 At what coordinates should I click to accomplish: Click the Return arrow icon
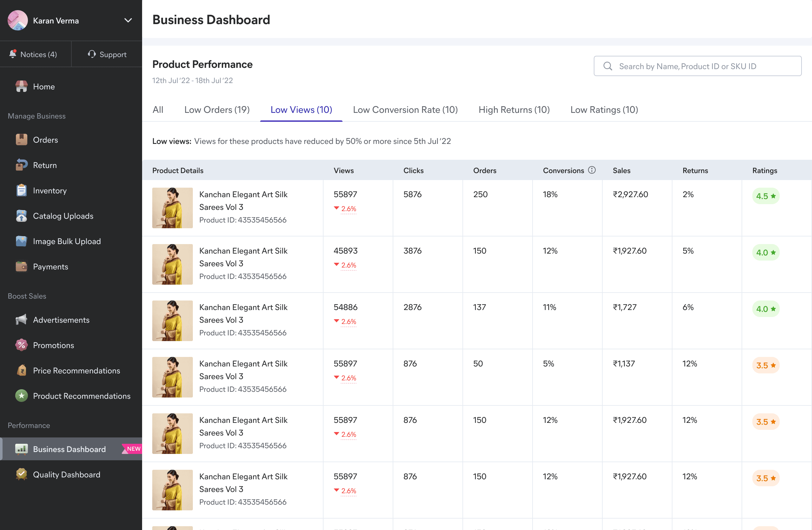(x=21, y=165)
